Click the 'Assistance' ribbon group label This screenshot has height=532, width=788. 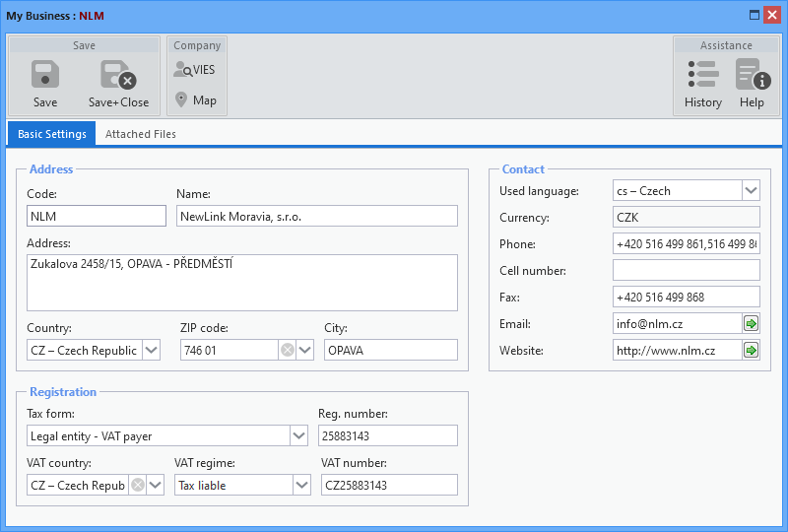coord(726,45)
